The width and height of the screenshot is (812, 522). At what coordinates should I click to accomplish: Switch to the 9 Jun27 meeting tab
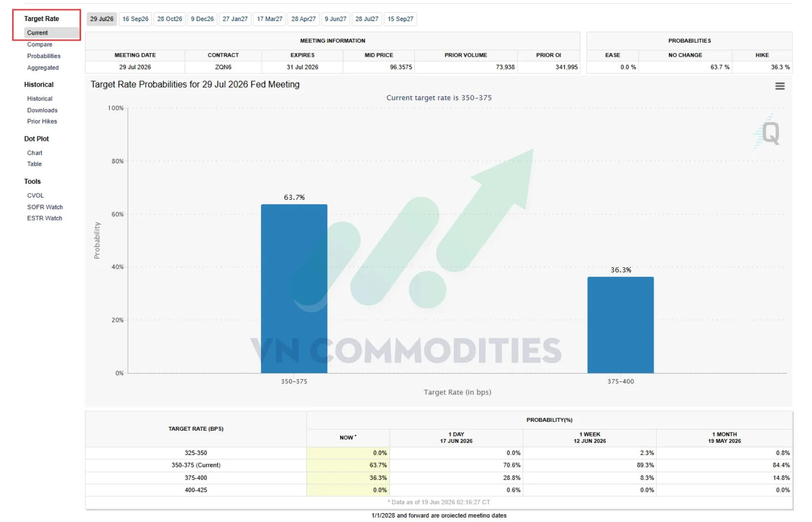(x=336, y=19)
